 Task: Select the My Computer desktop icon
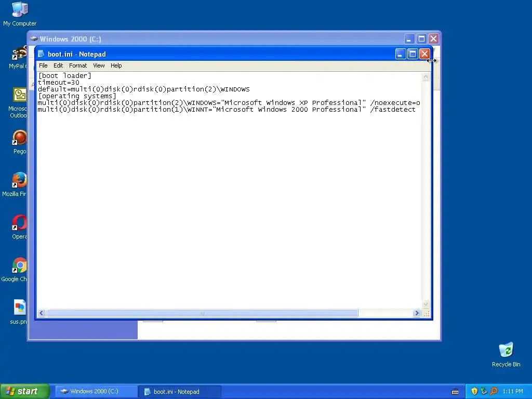click(x=20, y=14)
